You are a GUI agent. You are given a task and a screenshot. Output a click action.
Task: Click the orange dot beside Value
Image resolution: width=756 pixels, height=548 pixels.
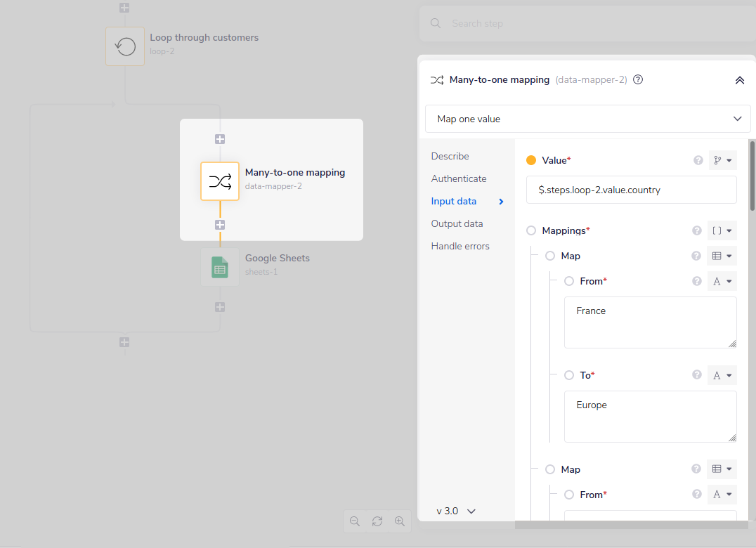pos(533,159)
